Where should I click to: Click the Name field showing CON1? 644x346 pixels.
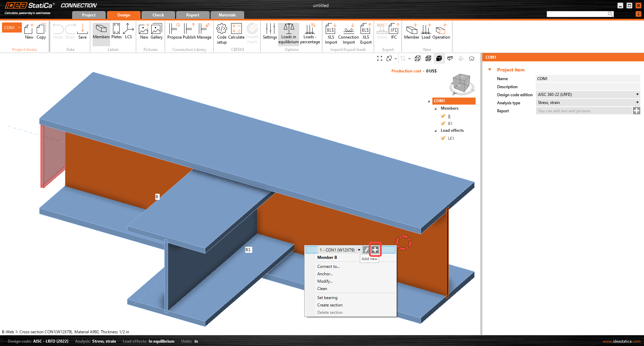pos(588,78)
